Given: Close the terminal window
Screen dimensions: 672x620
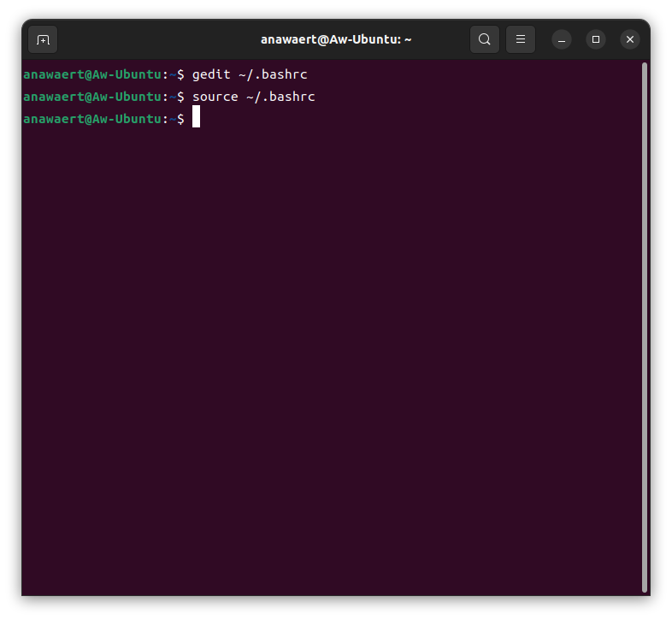Looking at the screenshot, I should (630, 39).
